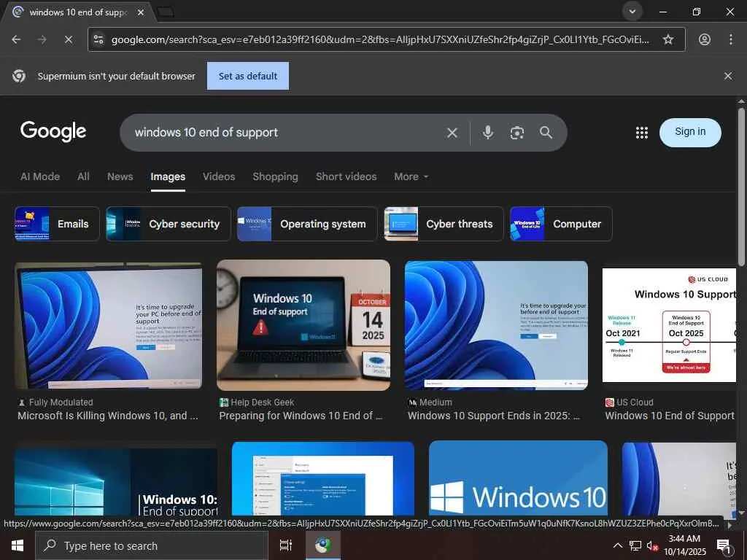Image resolution: width=747 pixels, height=560 pixels.
Task: Open the US Cloud 'Windows 10 End of Support' link
Action: [x=670, y=416]
